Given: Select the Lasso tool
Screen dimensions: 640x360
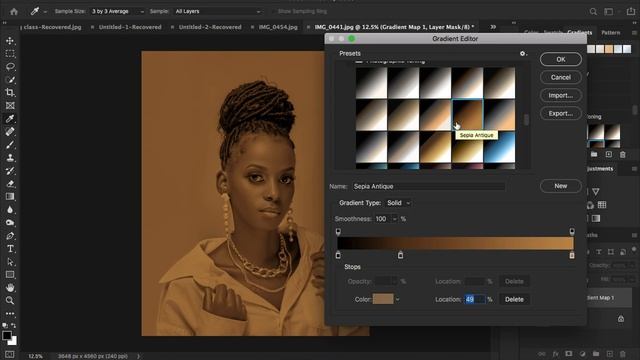Looking at the screenshot, I should 10,67.
